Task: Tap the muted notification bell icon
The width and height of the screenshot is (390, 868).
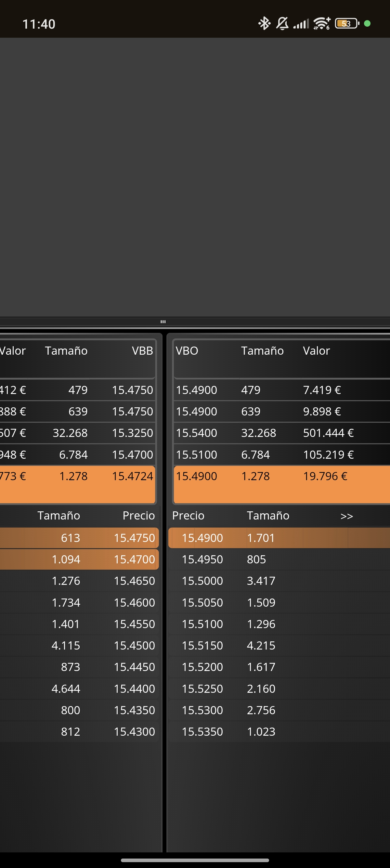Action: click(282, 24)
